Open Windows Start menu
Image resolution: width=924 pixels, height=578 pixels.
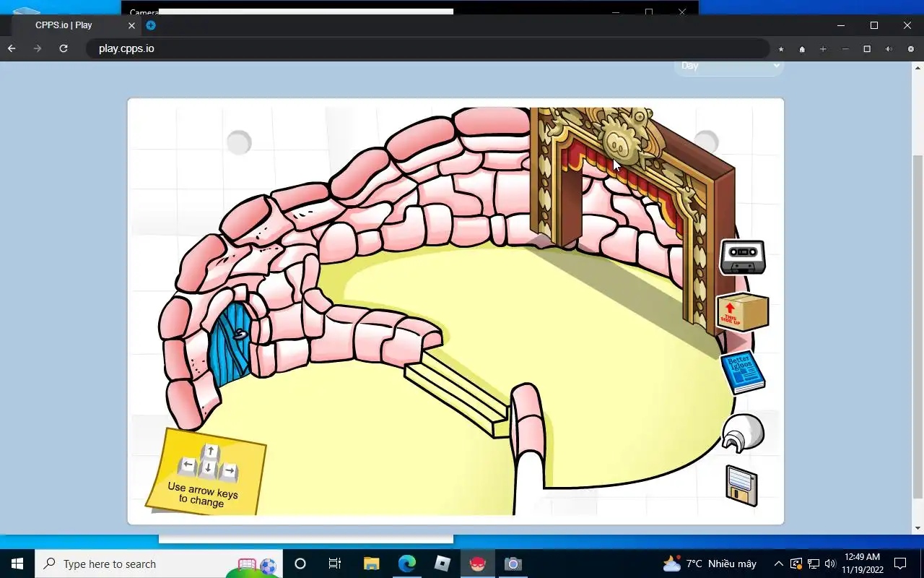coord(17,564)
